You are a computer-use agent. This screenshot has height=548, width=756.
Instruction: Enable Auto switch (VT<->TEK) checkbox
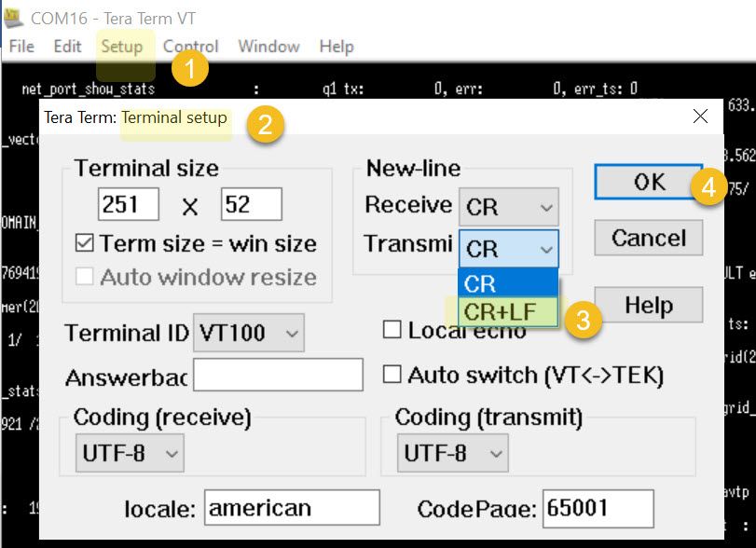pos(392,374)
